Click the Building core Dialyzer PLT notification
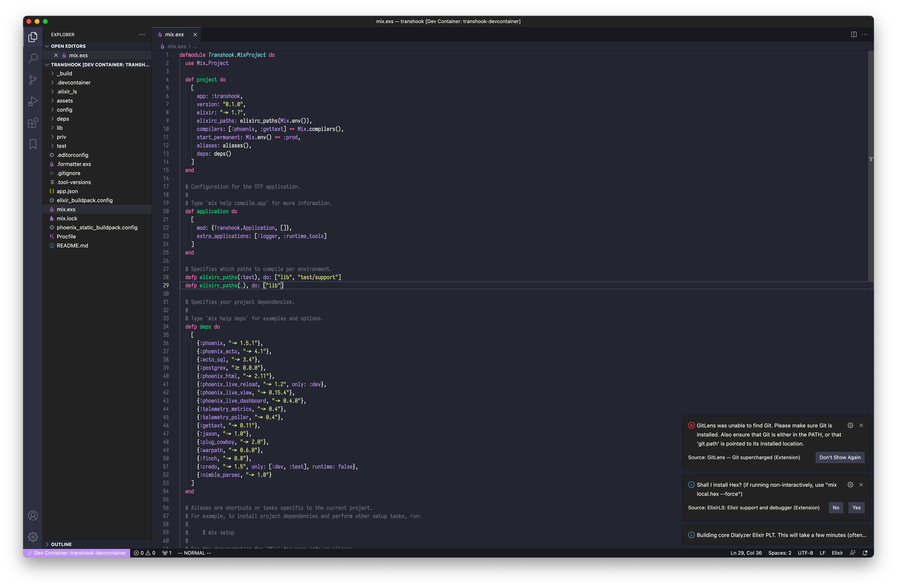Image resolution: width=897 pixels, height=588 pixels. click(x=776, y=535)
